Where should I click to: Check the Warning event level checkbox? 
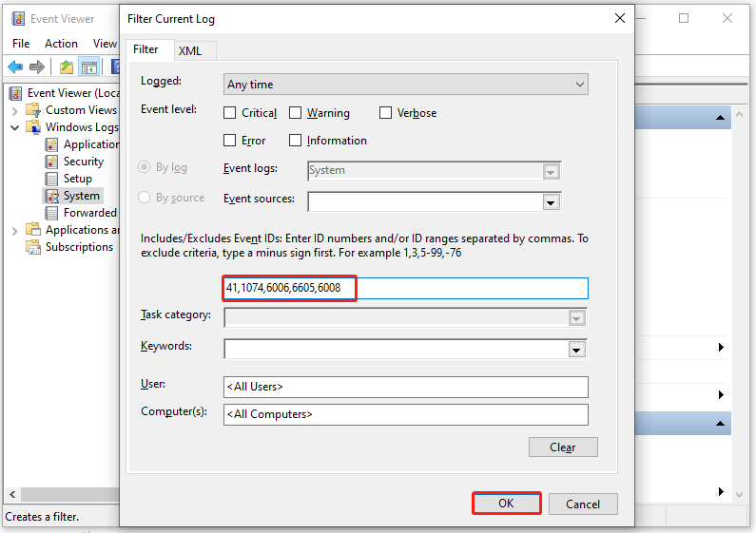pos(296,113)
